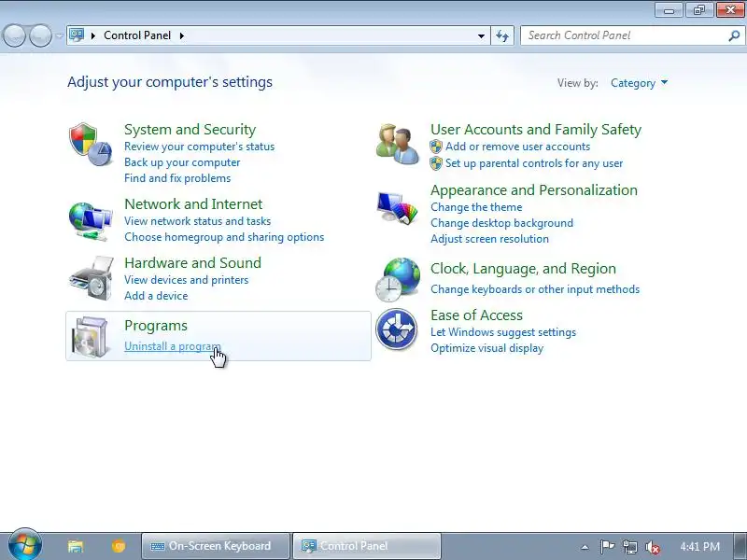Open the Hardware and Sound category

tap(192, 263)
